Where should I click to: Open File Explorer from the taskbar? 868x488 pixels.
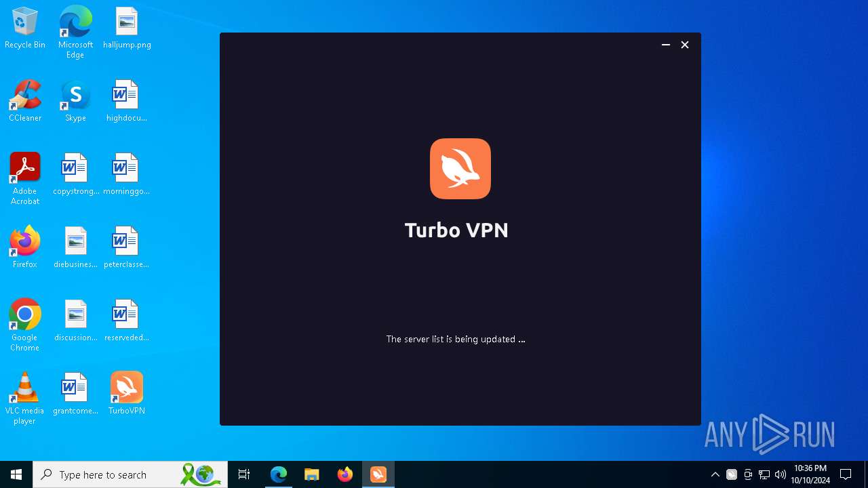[312, 474]
